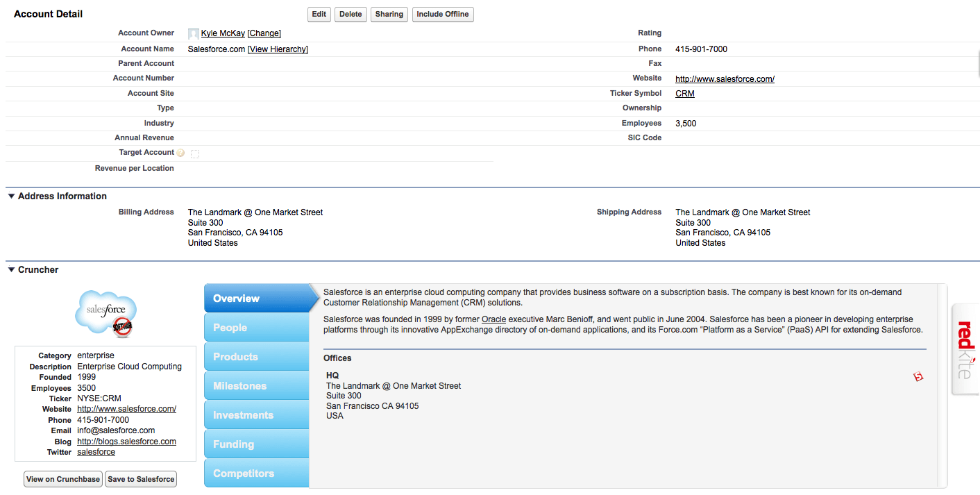Click the red Salesforce icon beside HQ office
The height and width of the screenshot is (495, 980).
[918, 376]
